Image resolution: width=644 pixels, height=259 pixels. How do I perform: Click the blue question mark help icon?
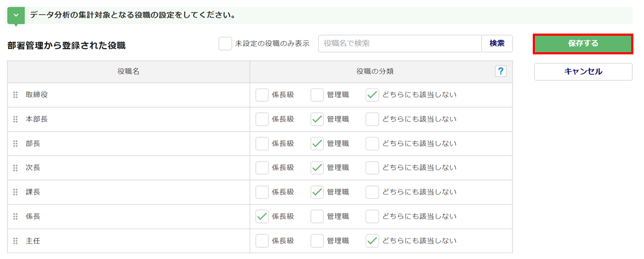click(x=500, y=71)
